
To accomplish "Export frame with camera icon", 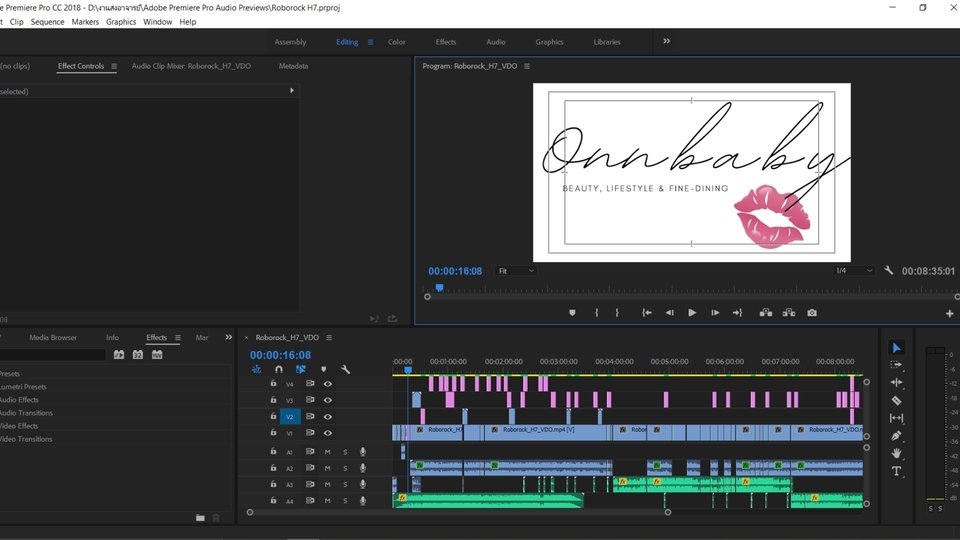I will [x=812, y=313].
